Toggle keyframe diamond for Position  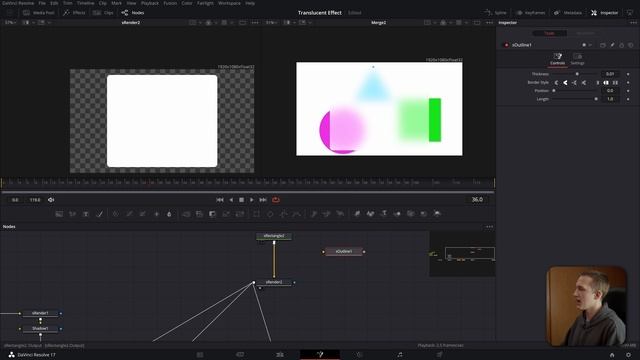[628, 91]
